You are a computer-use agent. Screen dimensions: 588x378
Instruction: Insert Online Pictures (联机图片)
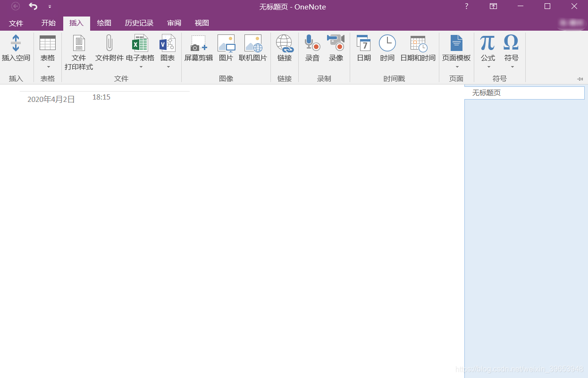click(253, 43)
